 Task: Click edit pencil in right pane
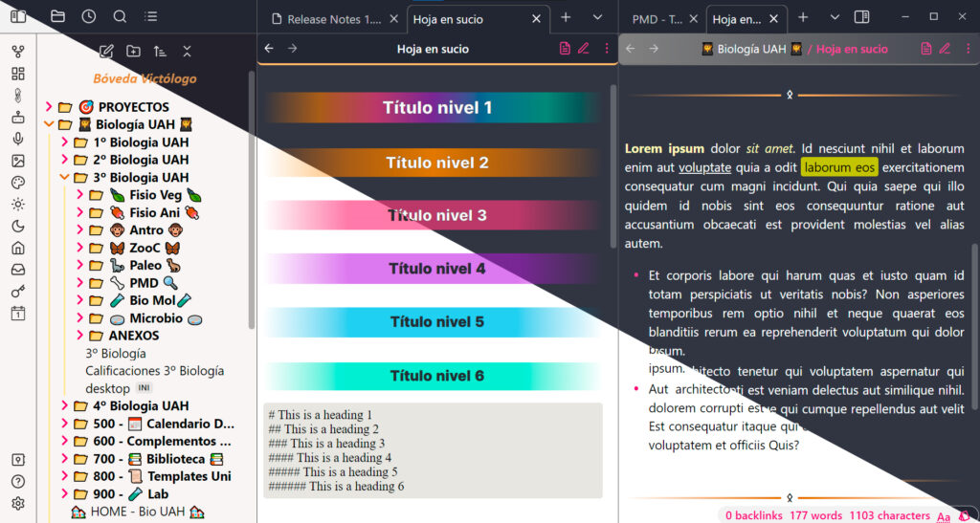pyautogui.click(x=945, y=49)
